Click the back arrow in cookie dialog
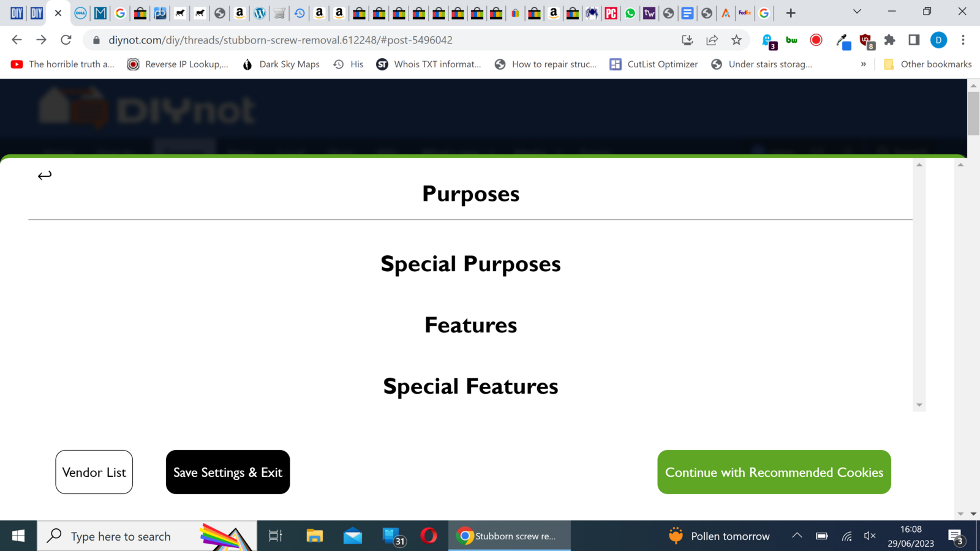Image resolution: width=980 pixels, height=551 pixels. (x=45, y=176)
